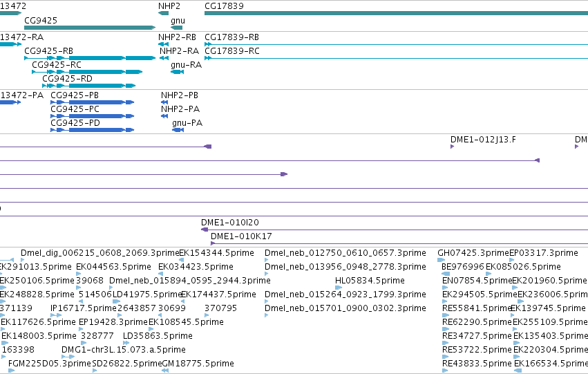The image size is (588, 374).
Task: Select the CG9425-RD transcript
Action: (88, 86)
